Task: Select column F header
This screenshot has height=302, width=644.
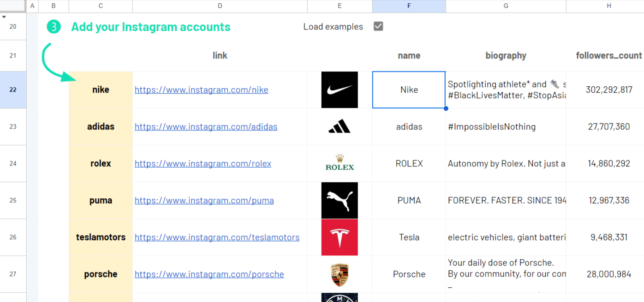Action: click(x=409, y=6)
